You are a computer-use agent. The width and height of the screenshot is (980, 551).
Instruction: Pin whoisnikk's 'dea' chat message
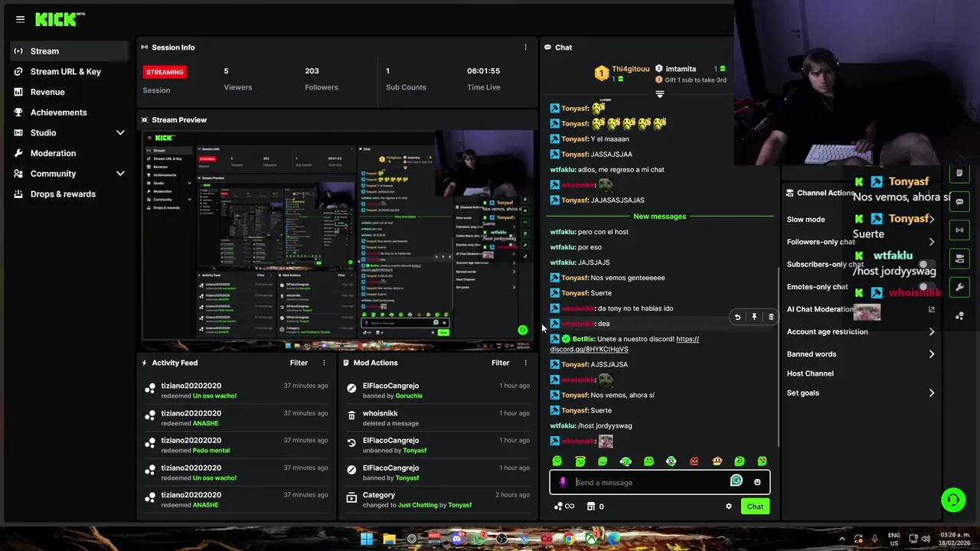[754, 317]
